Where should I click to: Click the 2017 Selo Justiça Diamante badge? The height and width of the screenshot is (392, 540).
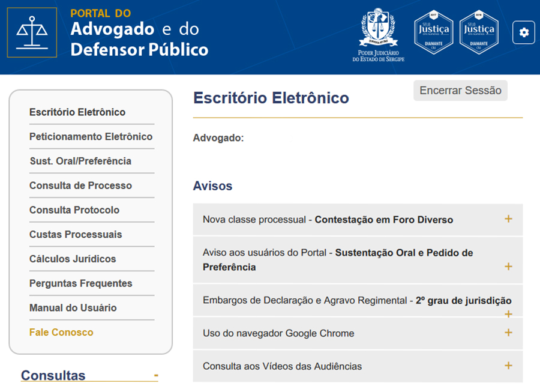(x=433, y=32)
